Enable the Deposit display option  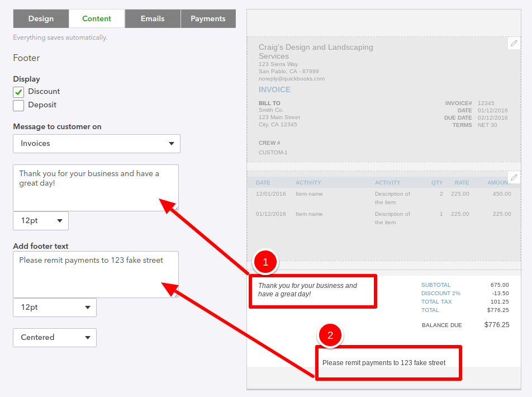[x=17, y=105]
